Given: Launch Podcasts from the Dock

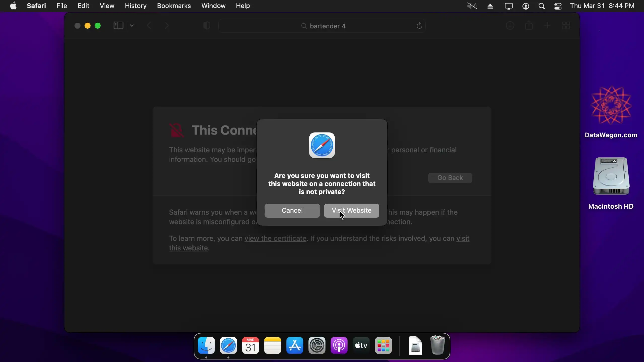Looking at the screenshot, I should (339, 345).
